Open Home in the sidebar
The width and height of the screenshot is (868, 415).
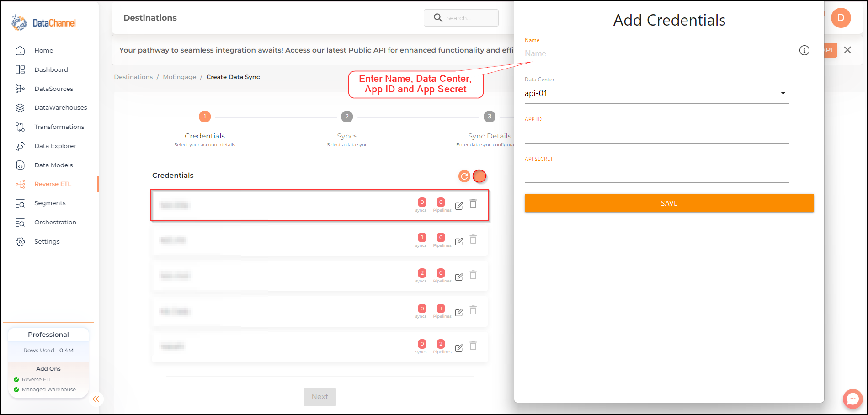43,50
